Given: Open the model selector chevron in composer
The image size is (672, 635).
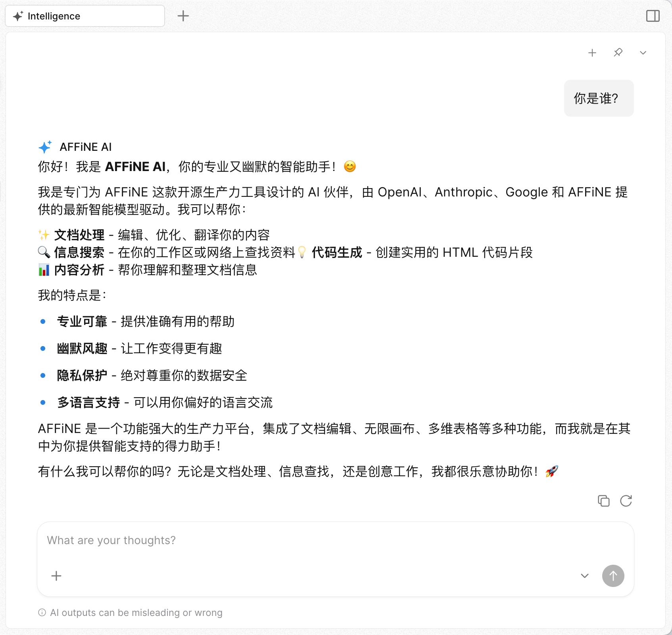Looking at the screenshot, I should [x=584, y=576].
